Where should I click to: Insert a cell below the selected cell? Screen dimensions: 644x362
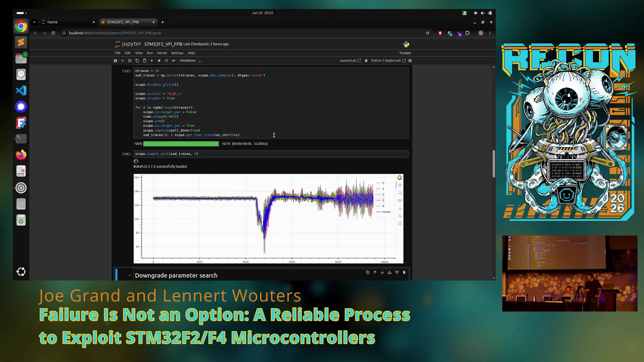pos(397,272)
